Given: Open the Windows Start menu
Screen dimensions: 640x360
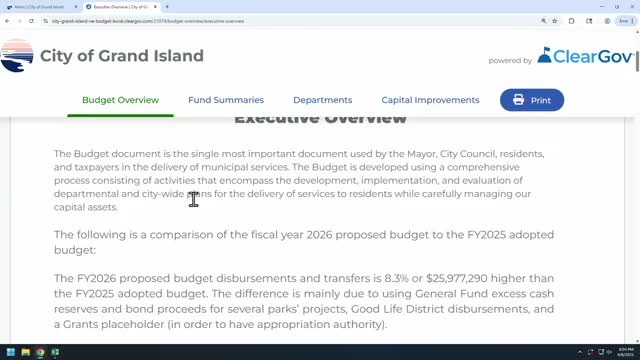Looking at the screenshot, I should [x=11, y=352].
